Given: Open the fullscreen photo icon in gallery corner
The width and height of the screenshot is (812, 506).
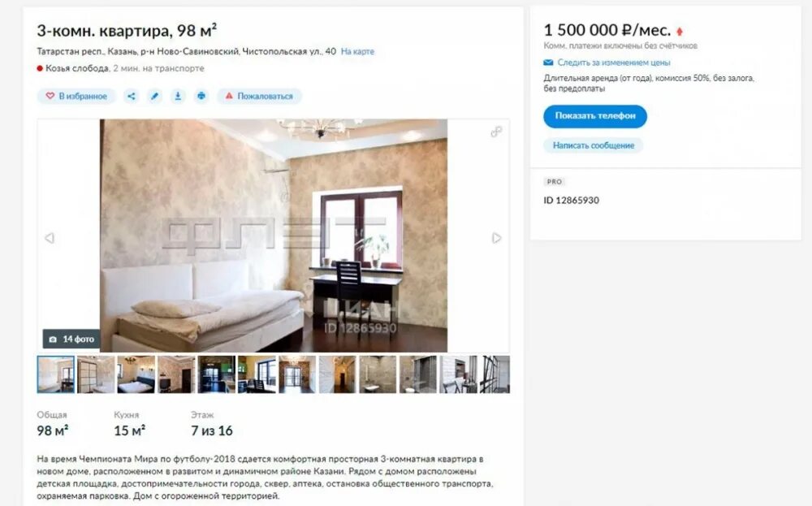Looking at the screenshot, I should [x=496, y=132].
